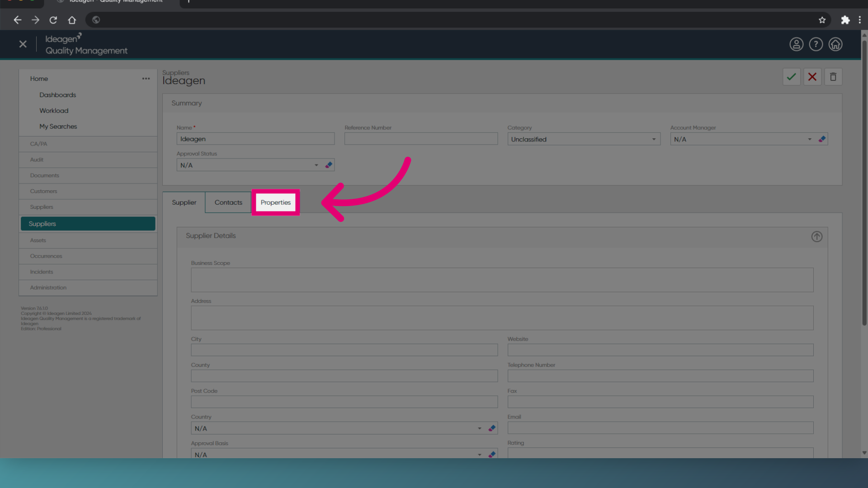868x488 pixels.
Task: Open the user profile icon in header
Action: point(796,44)
